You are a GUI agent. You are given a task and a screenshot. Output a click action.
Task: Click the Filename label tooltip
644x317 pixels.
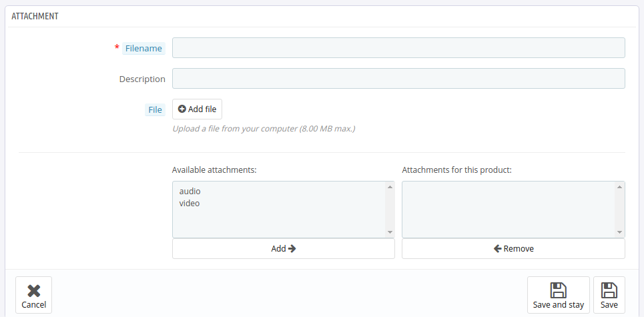(x=143, y=49)
